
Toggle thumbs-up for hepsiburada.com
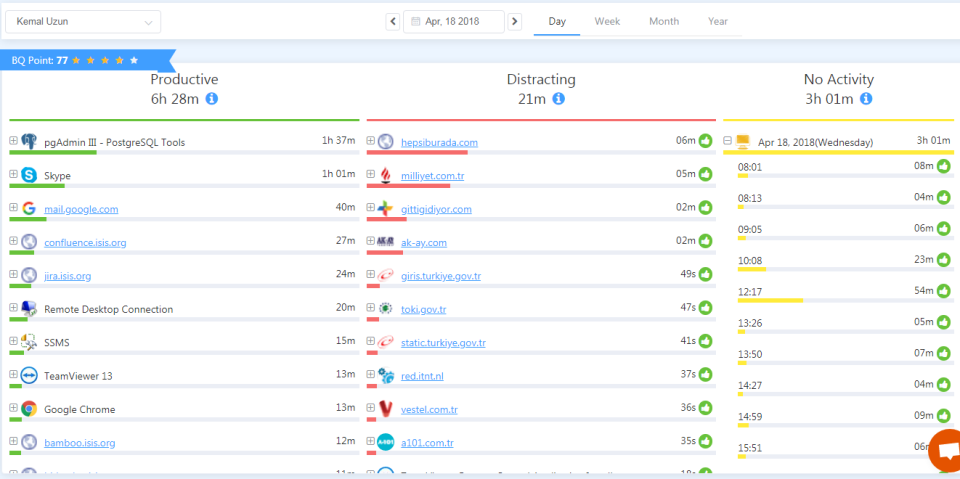coord(706,141)
